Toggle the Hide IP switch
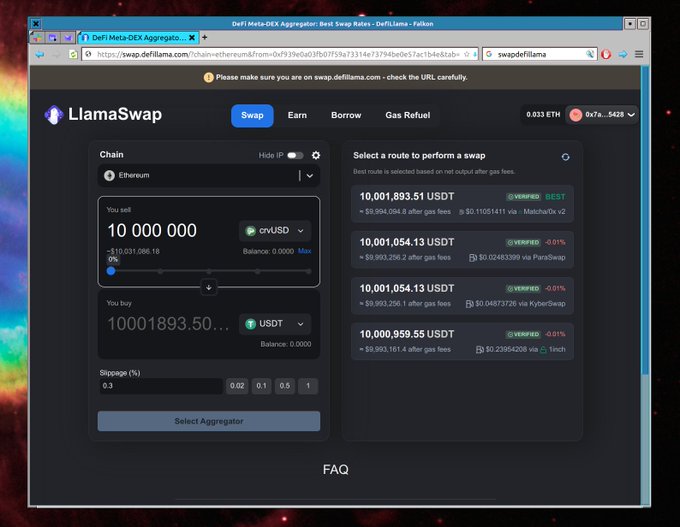The width and height of the screenshot is (680, 527). (x=295, y=155)
